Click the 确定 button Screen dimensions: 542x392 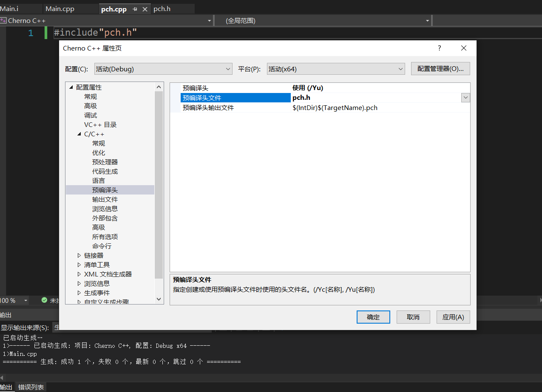[x=373, y=317]
